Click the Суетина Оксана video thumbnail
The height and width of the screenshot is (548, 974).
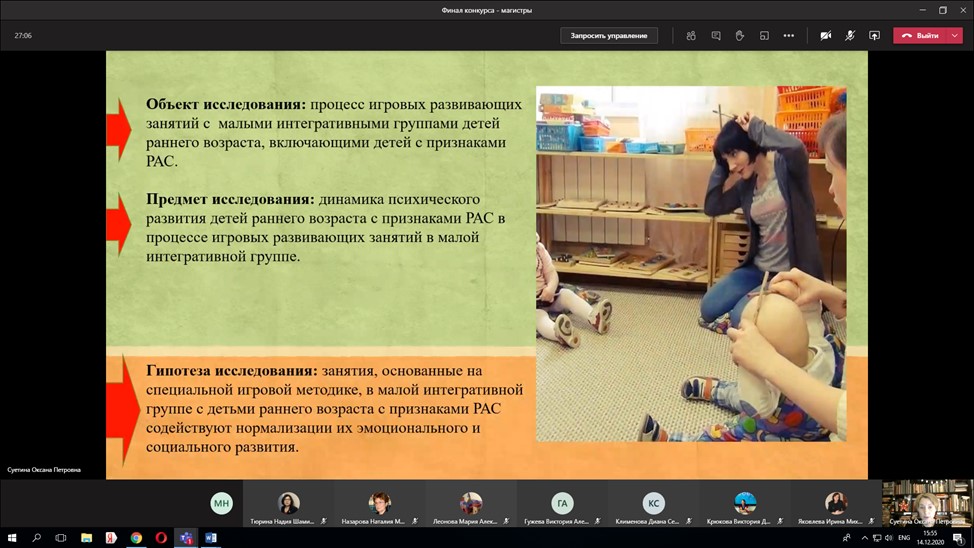coord(927,503)
